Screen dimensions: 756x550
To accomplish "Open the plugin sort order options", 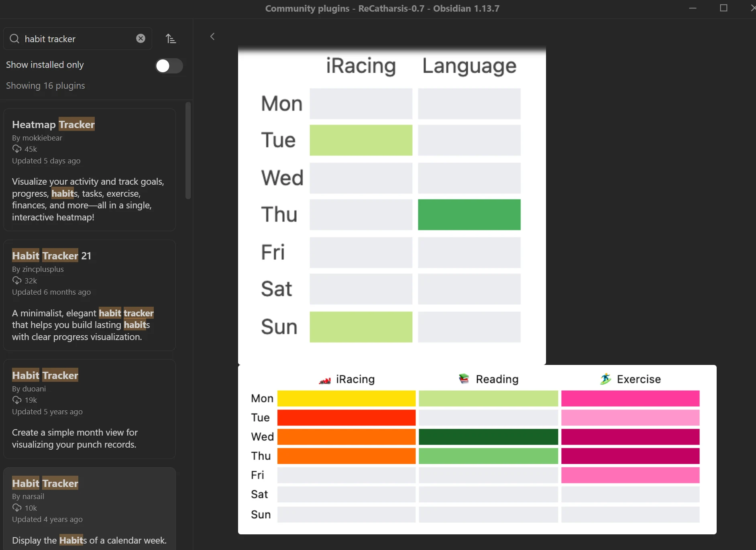I will 171,39.
